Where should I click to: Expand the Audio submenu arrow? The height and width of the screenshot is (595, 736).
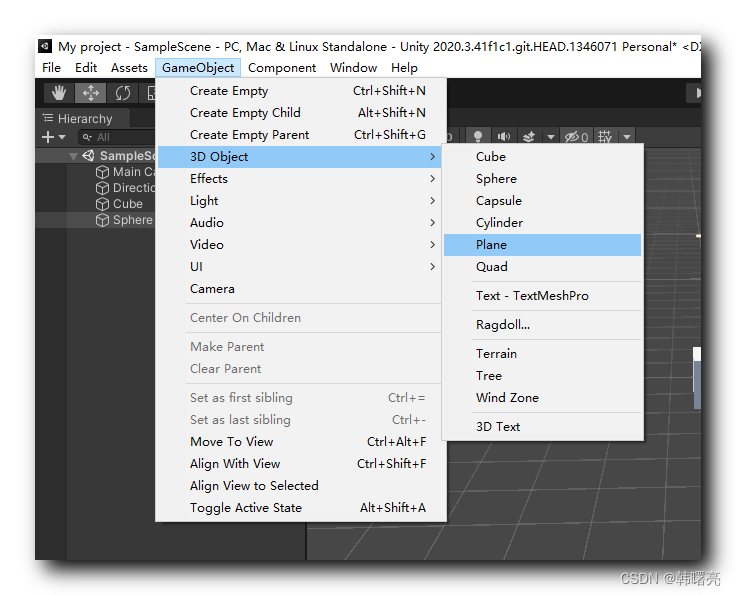432,223
